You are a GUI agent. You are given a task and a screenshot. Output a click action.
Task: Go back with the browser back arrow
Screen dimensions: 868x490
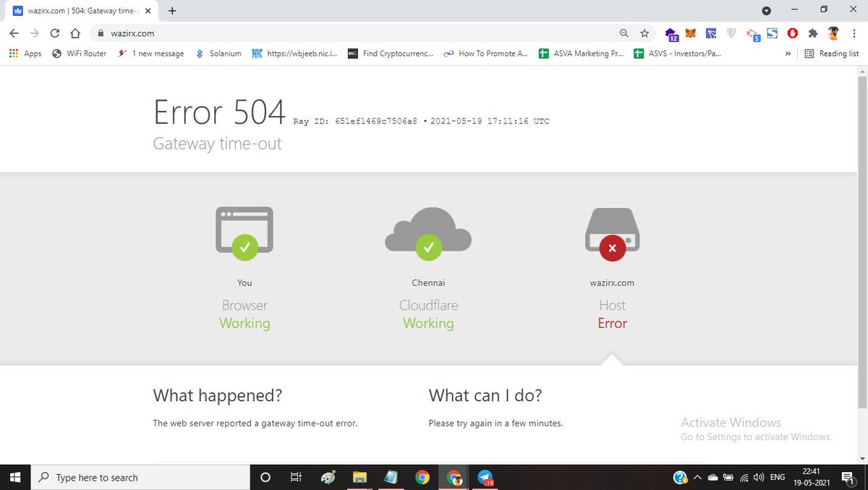[x=15, y=33]
